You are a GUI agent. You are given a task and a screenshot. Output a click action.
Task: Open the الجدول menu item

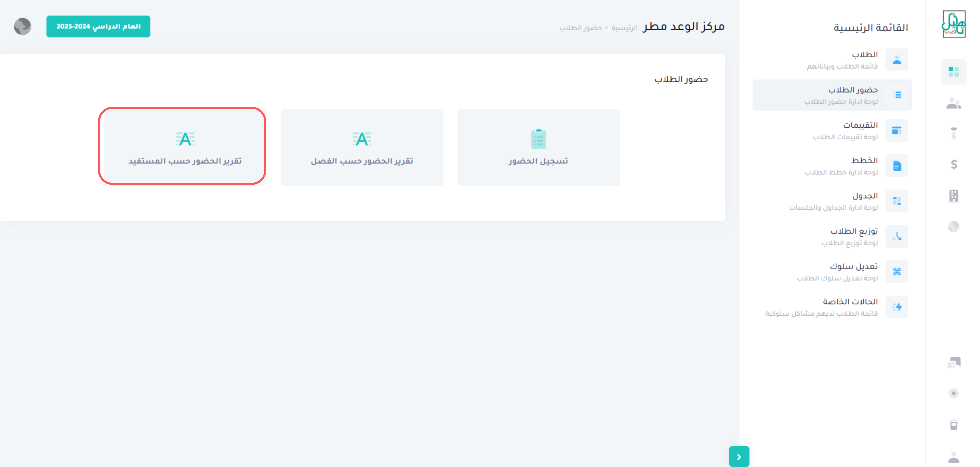[832, 201]
